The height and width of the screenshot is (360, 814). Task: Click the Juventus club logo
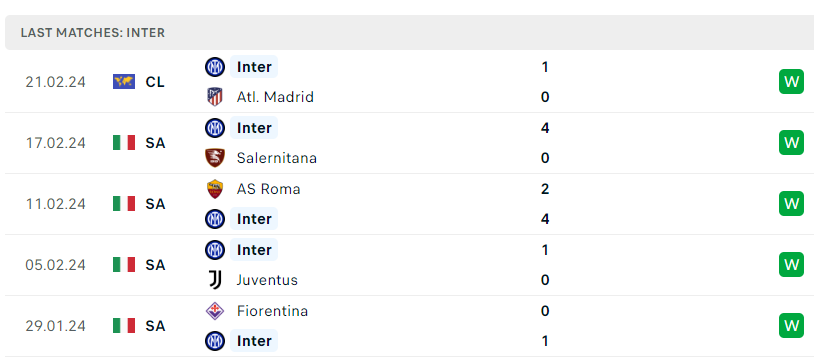tap(215, 280)
